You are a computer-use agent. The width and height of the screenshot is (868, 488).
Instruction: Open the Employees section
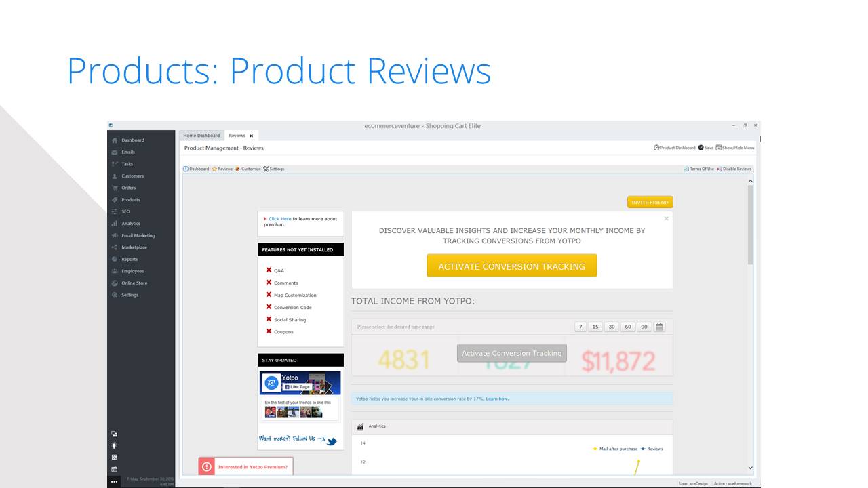point(132,271)
